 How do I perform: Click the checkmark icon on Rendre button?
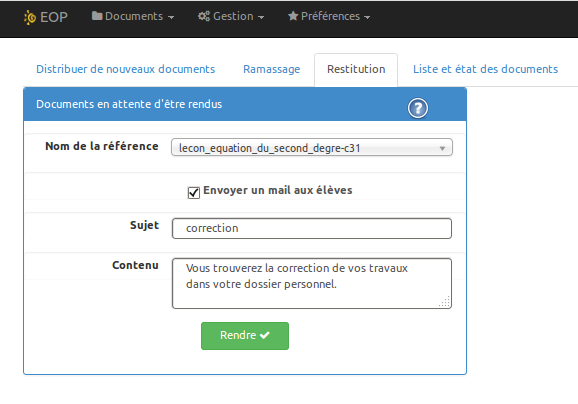[265, 335]
